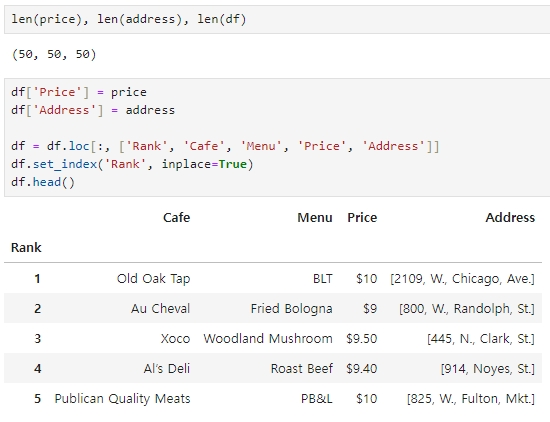Click the Rank index header
The height and width of the screenshot is (422, 550).
click(x=26, y=248)
